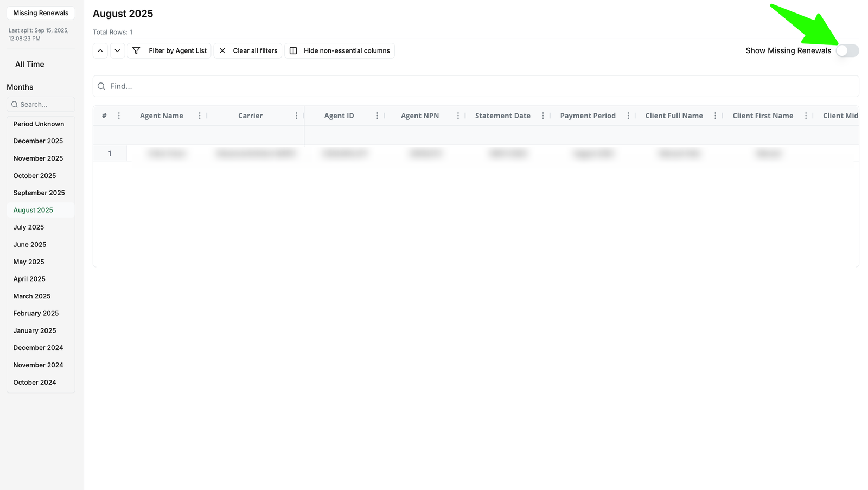
Task: Sort by Payment Period column header
Action: tap(588, 116)
